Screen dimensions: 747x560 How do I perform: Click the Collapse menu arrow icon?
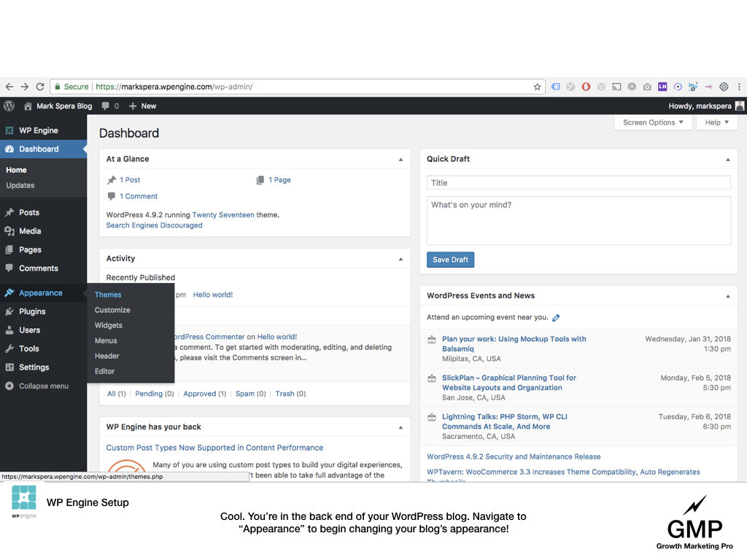click(9, 386)
